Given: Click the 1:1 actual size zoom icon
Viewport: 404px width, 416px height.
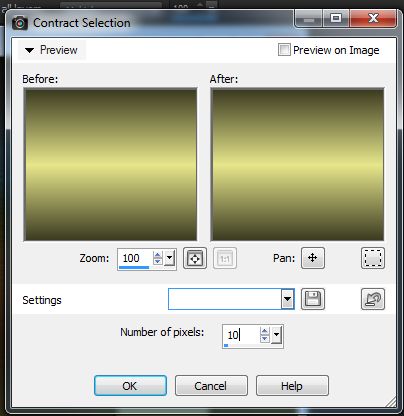Looking at the screenshot, I should 225,258.
